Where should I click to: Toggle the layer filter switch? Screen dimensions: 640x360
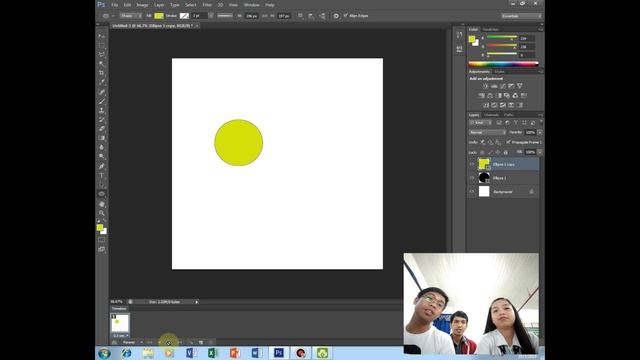coord(541,122)
